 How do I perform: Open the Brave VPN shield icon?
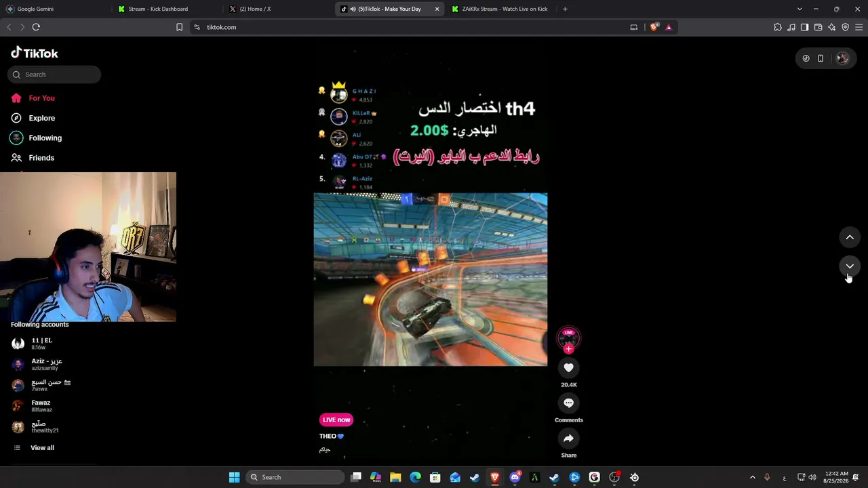click(x=846, y=27)
